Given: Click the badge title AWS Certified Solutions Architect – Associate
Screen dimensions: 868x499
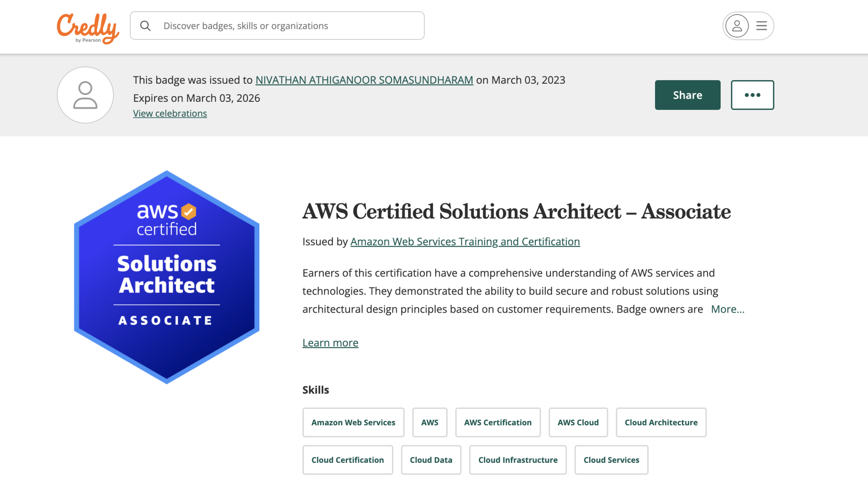Looking at the screenshot, I should pos(517,212).
